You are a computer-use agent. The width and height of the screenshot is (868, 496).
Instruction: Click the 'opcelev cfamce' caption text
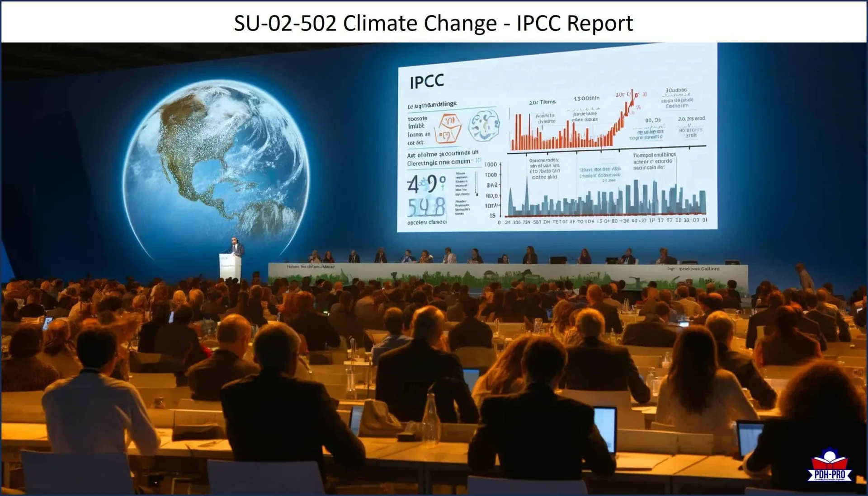(x=426, y=222)
